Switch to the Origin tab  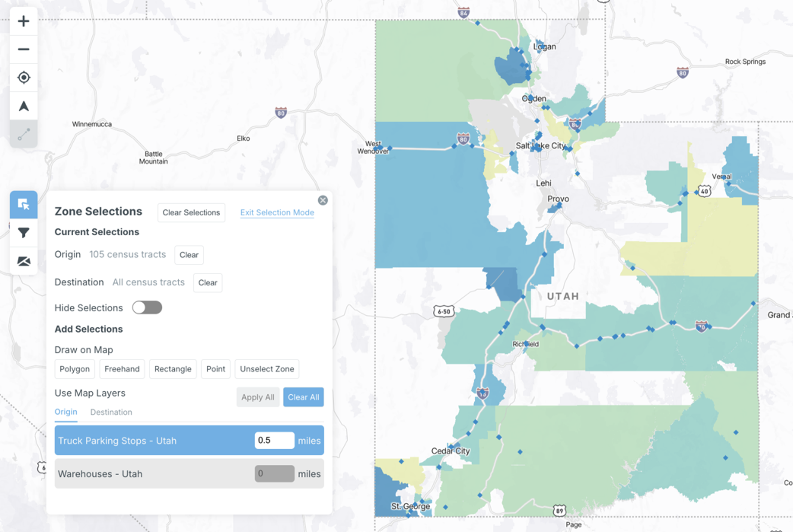coord(66,412)
